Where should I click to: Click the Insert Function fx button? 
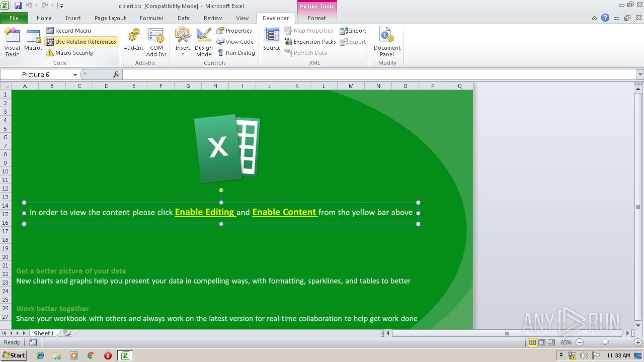point(116,74)
